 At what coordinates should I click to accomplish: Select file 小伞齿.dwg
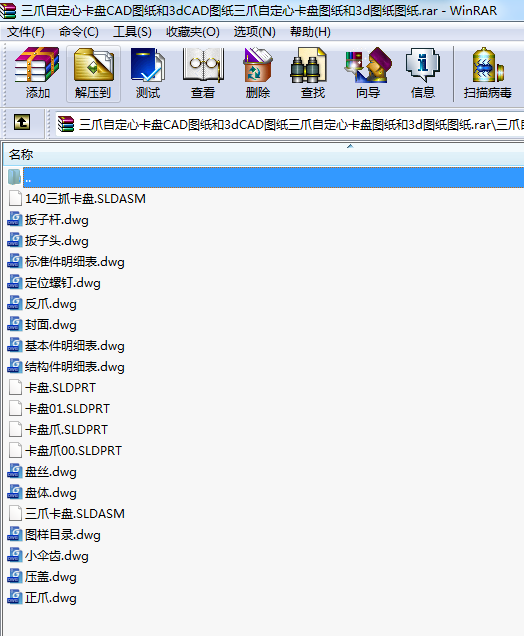pos(56,556)
